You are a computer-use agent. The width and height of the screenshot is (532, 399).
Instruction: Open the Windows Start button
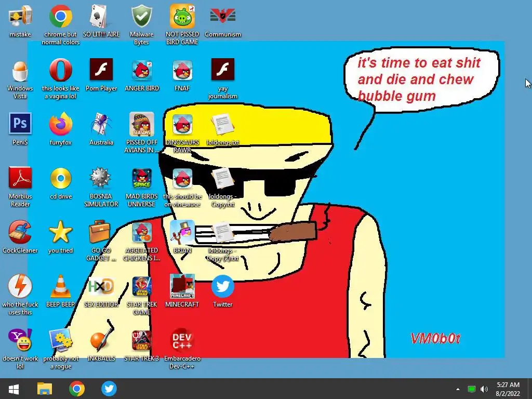point(13,389)
